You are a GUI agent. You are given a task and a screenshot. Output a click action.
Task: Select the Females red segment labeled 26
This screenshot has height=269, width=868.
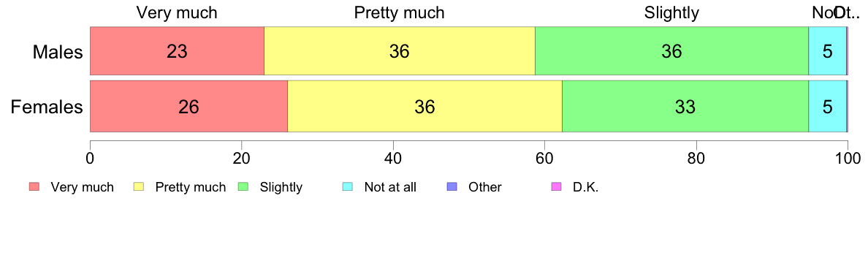coord(189,106)
